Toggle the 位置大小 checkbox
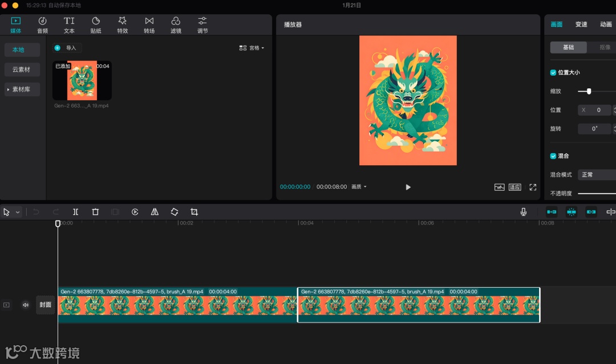This screenshot has width=616, height=364. 553,72
